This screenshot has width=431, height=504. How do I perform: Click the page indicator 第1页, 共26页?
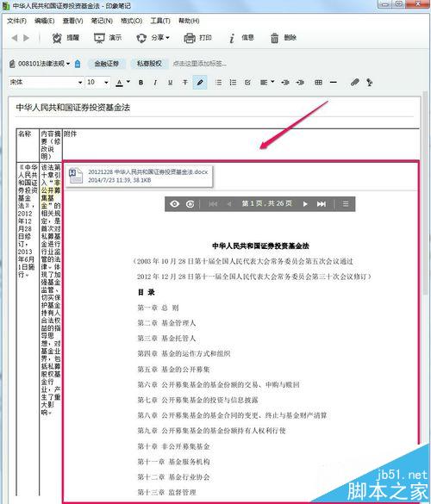click(x=267, y=203)
